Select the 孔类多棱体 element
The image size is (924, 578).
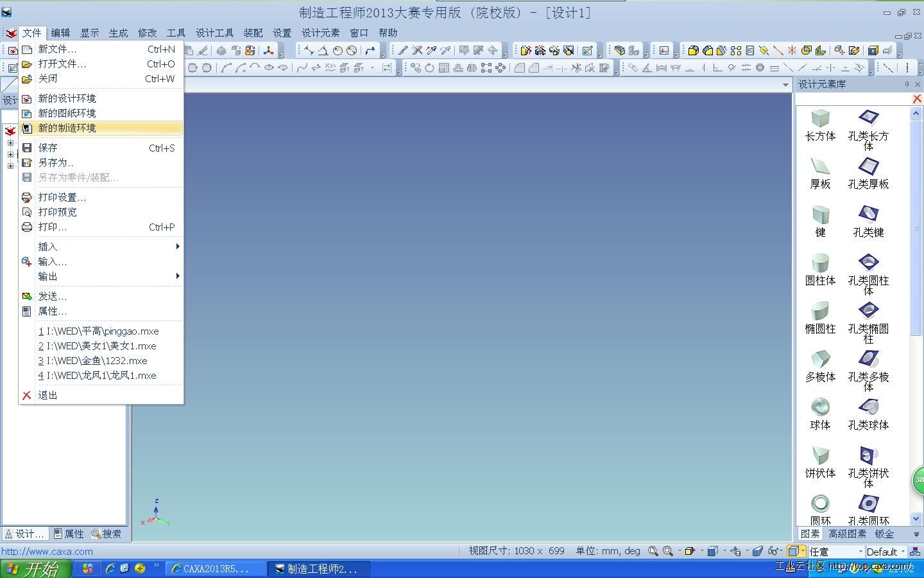coord(868,371)
